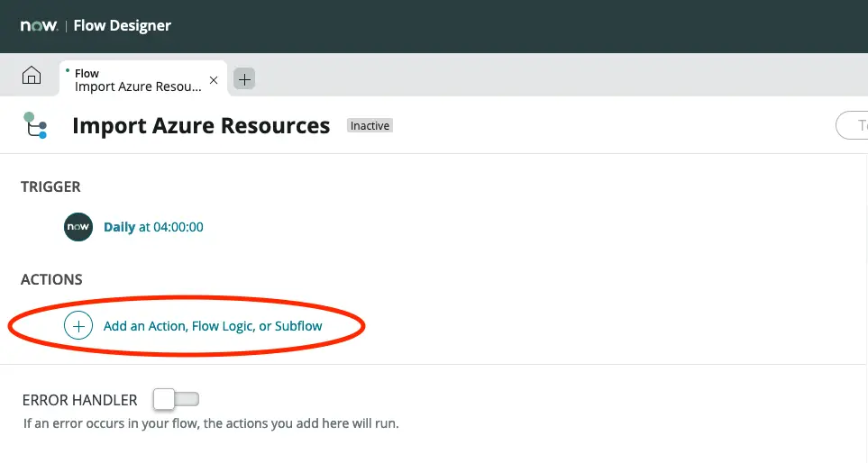Click the green unsaved dot on flow tab
Image resolution: width=868 pixels, height=463 pixels.
coord(69,68)
